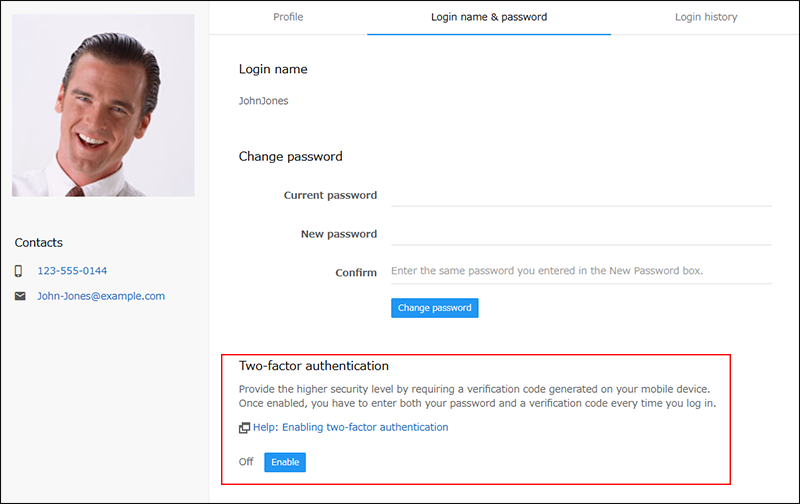
Task: Click the JohnJones login name text
Action: tap(264, 101)
